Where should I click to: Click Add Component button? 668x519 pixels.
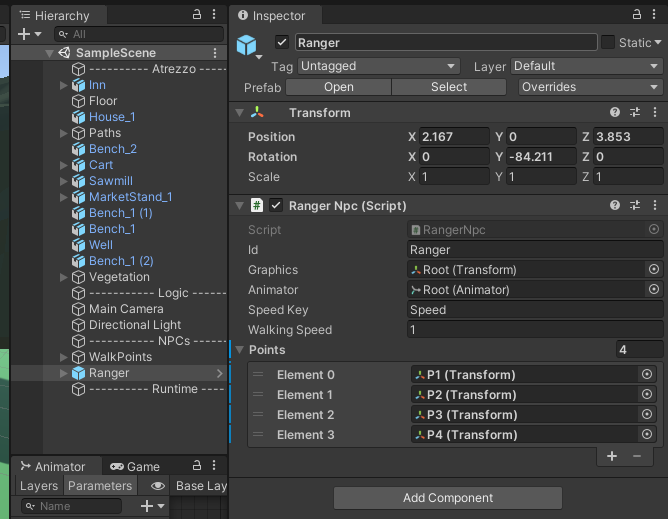click(448, 498)
